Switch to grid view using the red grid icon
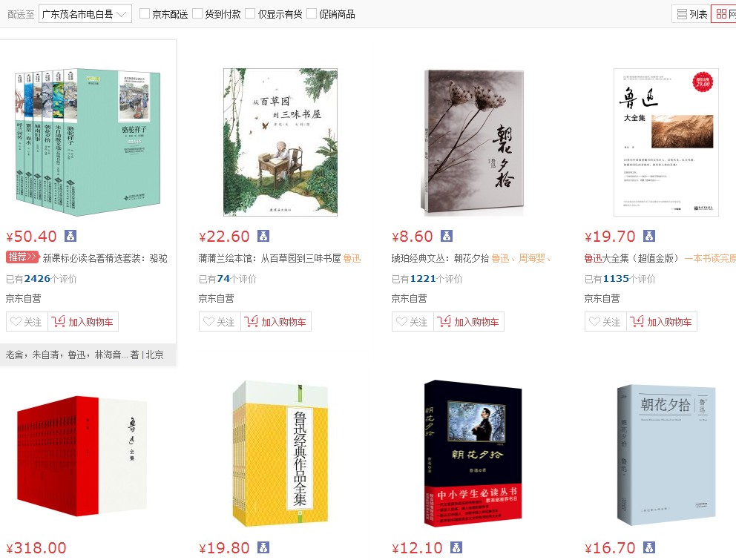Image resolution: width=736 pixels, height=560 pixels. tap(722, 14)
